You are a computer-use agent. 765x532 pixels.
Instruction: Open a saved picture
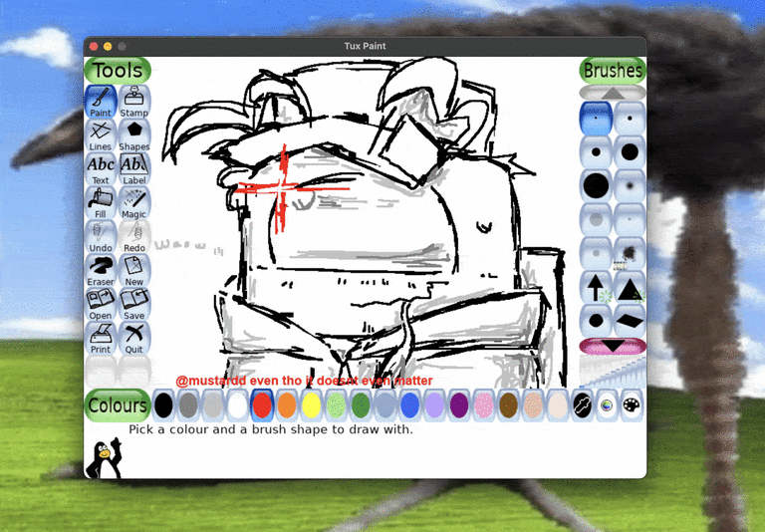click(101, 304)
